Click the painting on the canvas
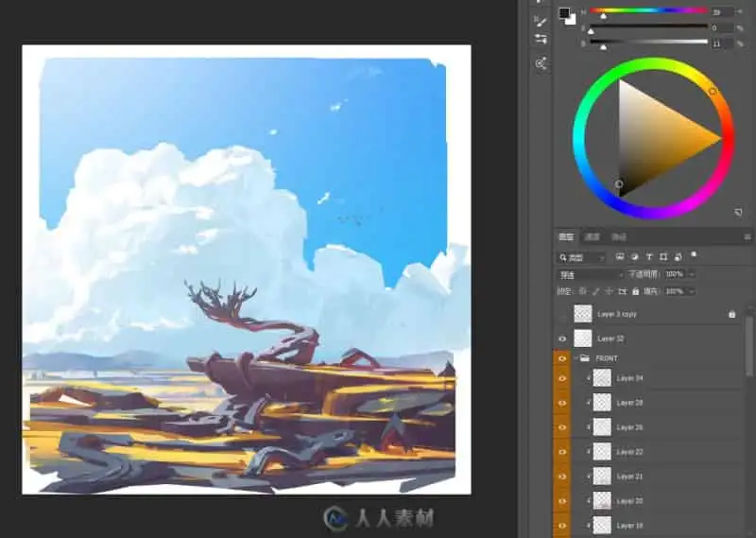The width and height of the screenshot is (756, 538). pos(247,269)
